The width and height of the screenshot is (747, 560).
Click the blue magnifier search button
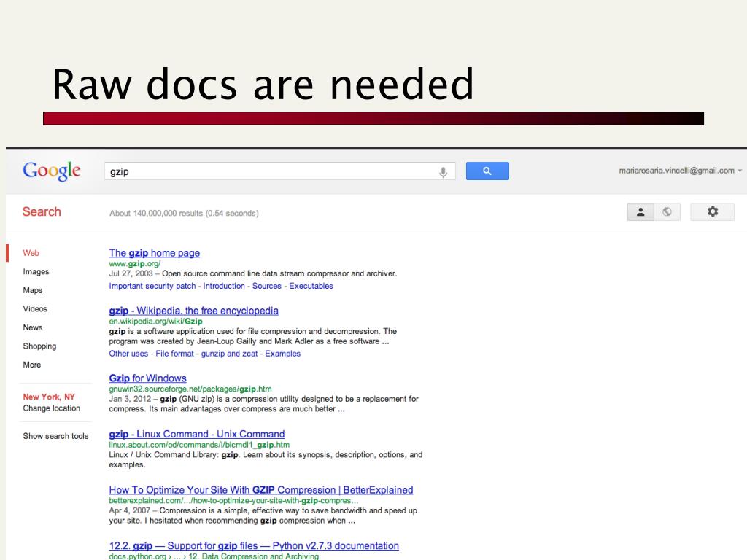(x=487, y=171)
